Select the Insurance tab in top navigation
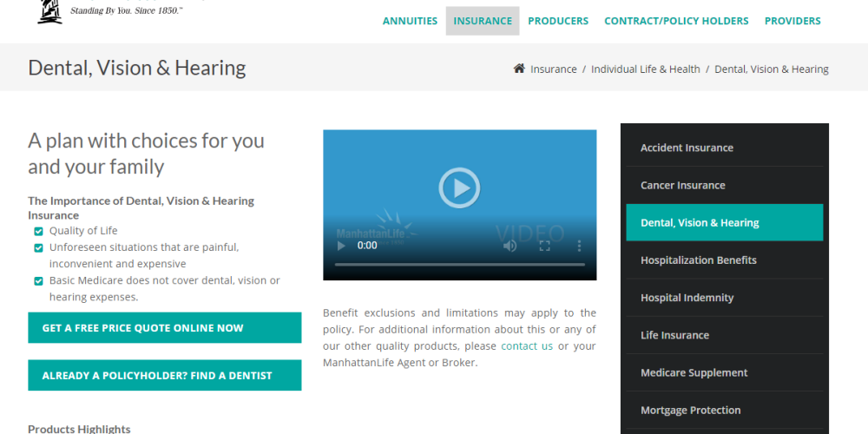 pos(483,21)
